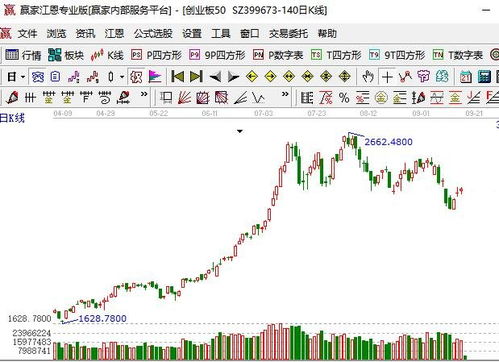This screenshot has width=499, height=362.
Task: Click the blue document list icon
Action: pyautogui.click(x=55, y=77)
